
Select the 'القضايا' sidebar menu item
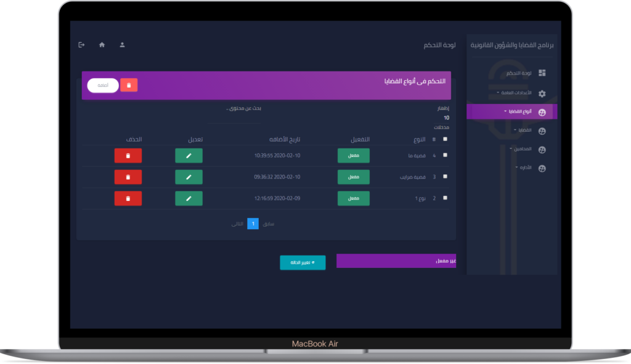tap(525, 131)
